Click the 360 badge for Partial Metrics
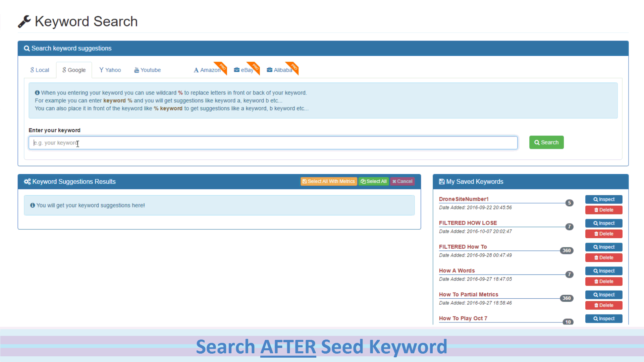Image resolution: width=644 pixels, height=362 pixels. pyautogui.click(x=567, y=298)
